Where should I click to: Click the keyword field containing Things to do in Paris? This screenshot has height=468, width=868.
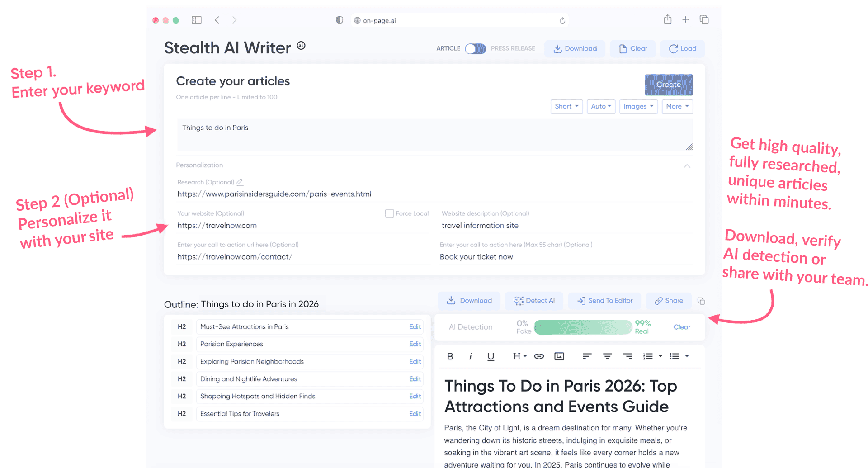434,134
